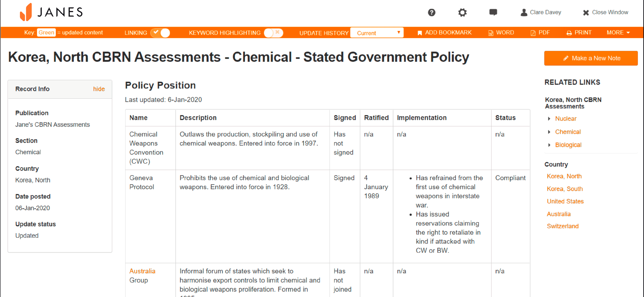Open the Switzerland country link
The image size is (644, 297).
pyautogui.click(x=562, y=226)
